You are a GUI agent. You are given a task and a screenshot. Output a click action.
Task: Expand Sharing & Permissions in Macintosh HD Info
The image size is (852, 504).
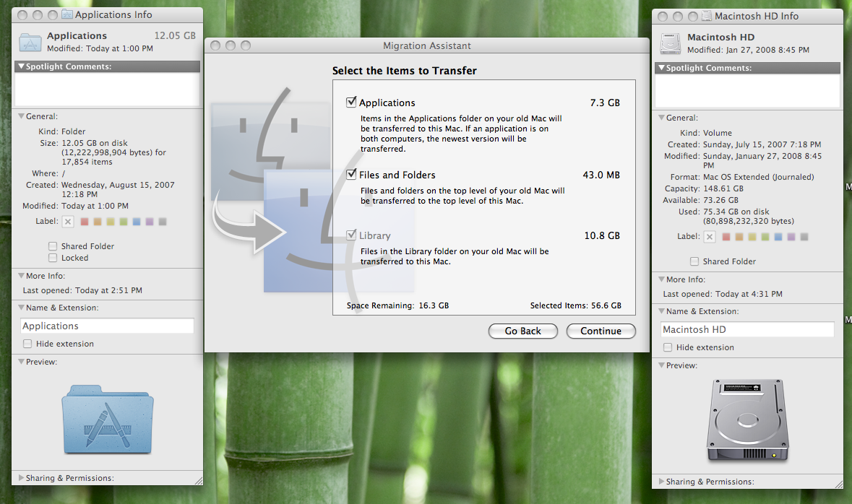661,481
